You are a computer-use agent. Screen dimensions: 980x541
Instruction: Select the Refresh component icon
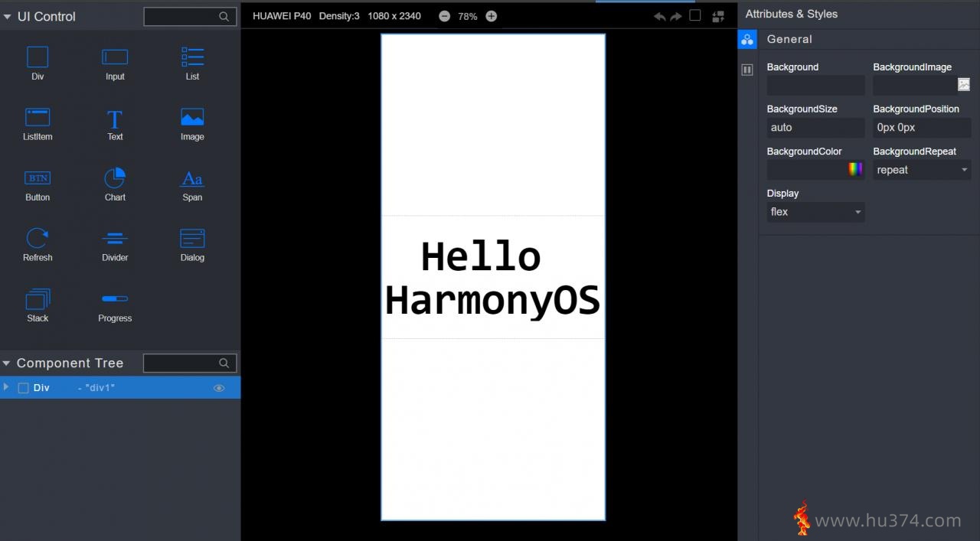pos(38,238)
